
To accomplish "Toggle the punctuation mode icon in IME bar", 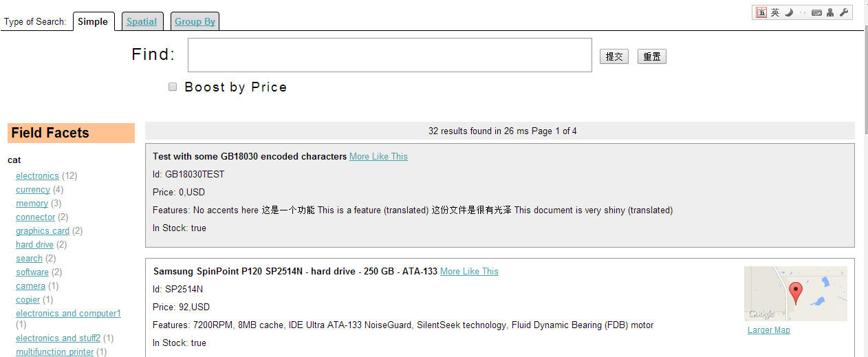I will click(x=803, y=12).
